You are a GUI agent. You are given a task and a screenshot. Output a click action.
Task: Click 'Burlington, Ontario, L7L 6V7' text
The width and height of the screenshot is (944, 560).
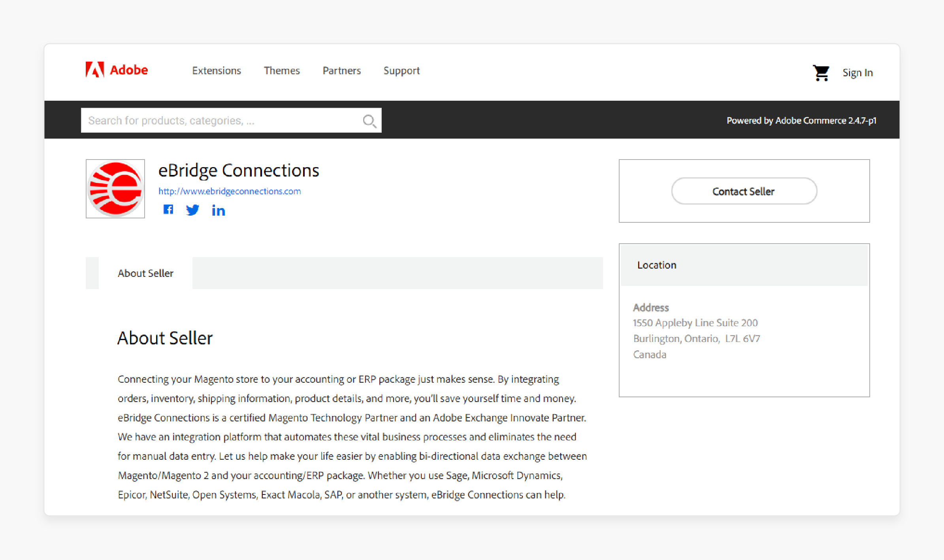pos(697,339)
